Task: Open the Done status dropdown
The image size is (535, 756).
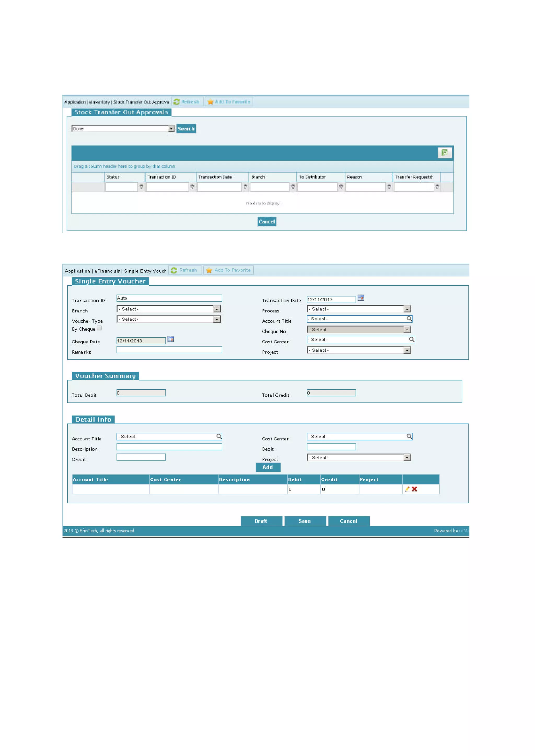Action: (171, 129)
